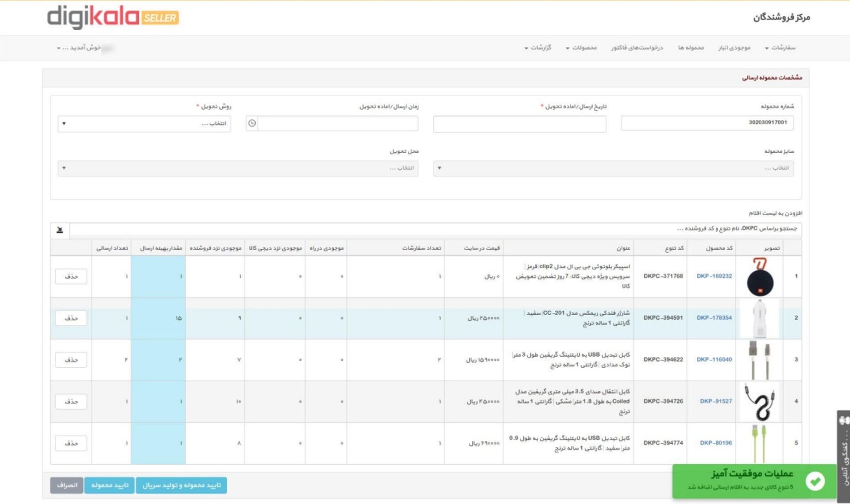Image resolution: width=850 pixels, height=504 pixels.
Task: Click the شماره محموله field 302030917001
Action: pyautogui.click(x=707, y=123)
